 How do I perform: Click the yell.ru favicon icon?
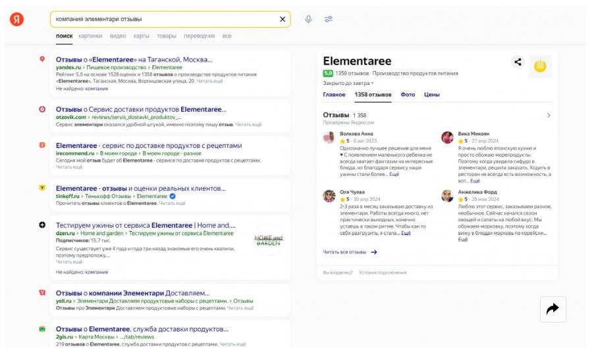(x=42, y=292)
